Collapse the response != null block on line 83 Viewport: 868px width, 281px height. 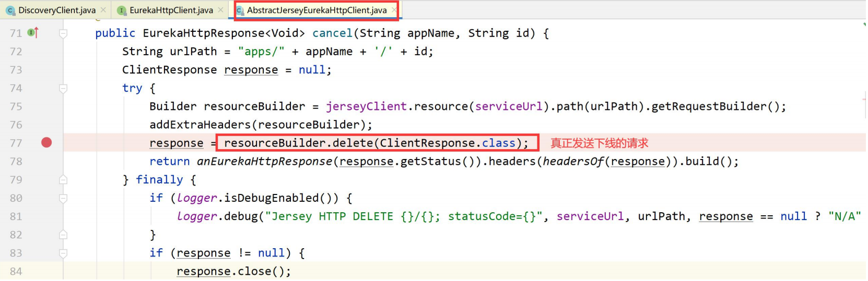(63, 253)
